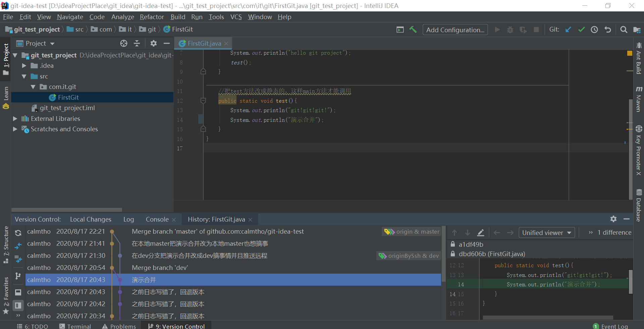Click Show All Affected Files icon
This screenshot has width=644, height=329.
(x=18, y=259)
